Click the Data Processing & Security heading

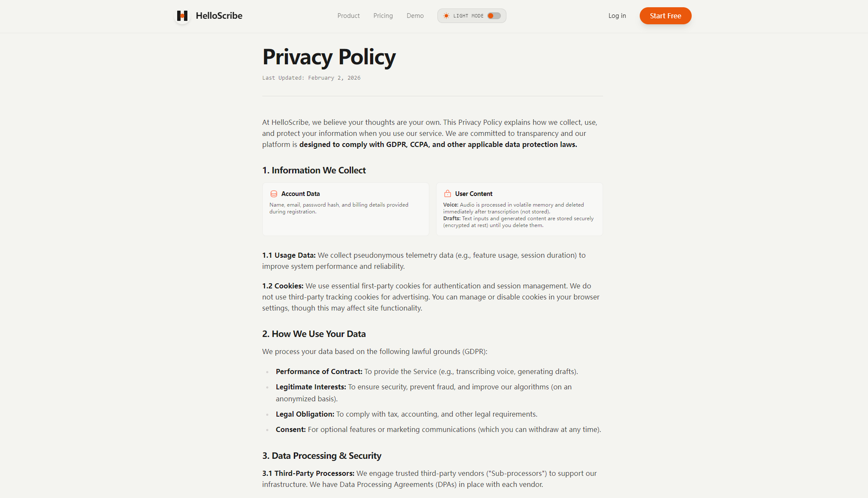[322, 456]
